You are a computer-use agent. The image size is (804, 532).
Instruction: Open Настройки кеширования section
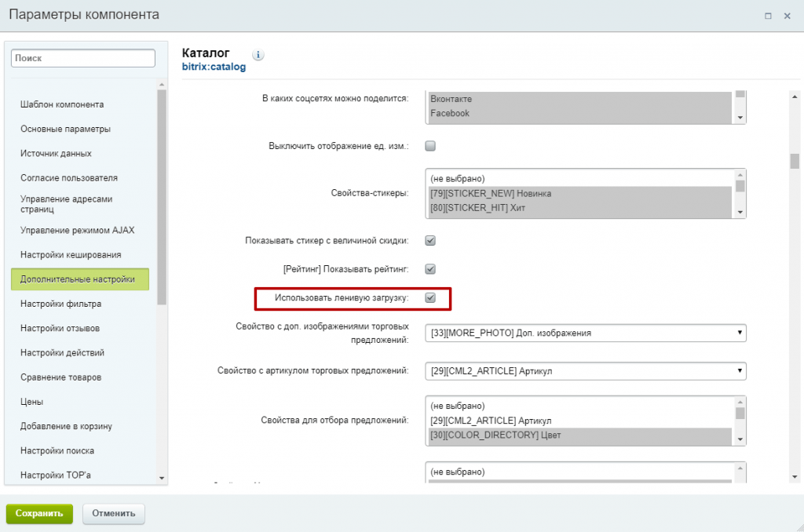point(71,255)
